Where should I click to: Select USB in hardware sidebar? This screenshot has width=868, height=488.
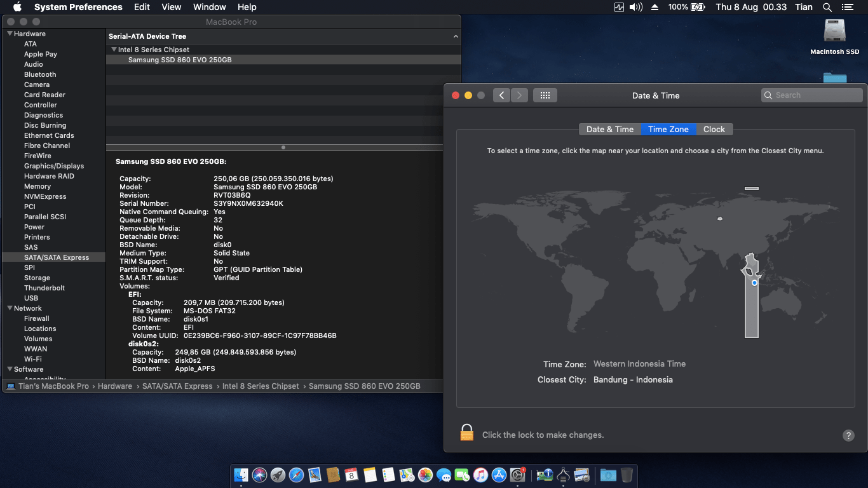click(31, 298)
